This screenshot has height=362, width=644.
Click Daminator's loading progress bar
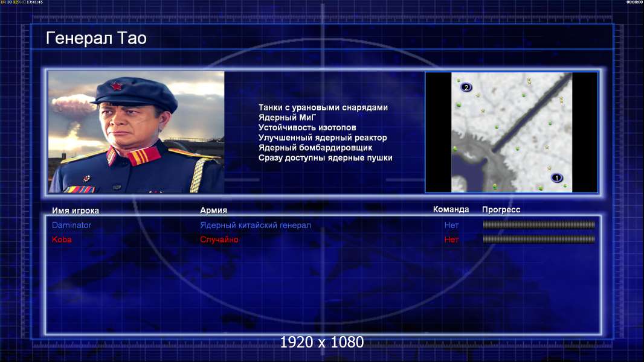[x=539, y=224]
